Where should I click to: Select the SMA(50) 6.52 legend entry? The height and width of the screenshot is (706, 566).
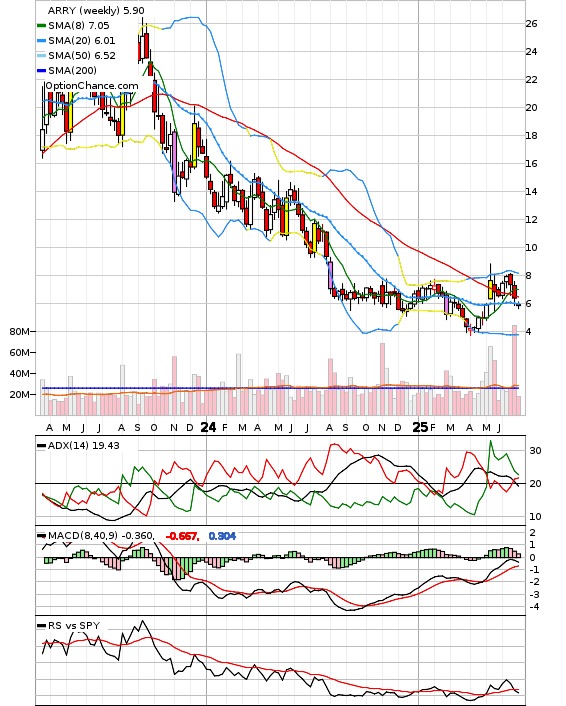(82, 55)
